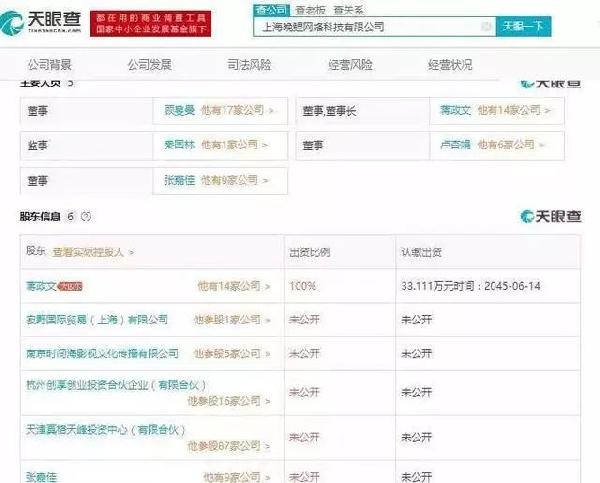
Task: Click the clear icon inside the search field
Action: (486, 26)
